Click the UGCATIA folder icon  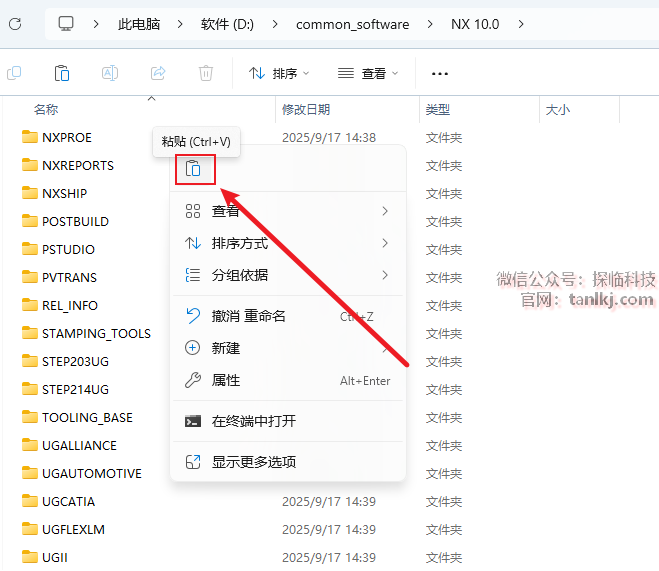(29, 501)
